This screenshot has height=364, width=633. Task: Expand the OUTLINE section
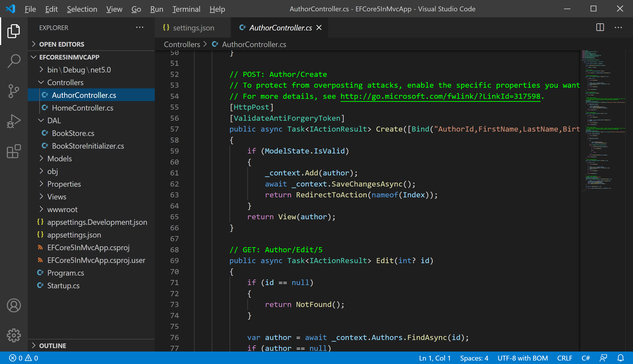pyautogui.click(x=52, y=346)
